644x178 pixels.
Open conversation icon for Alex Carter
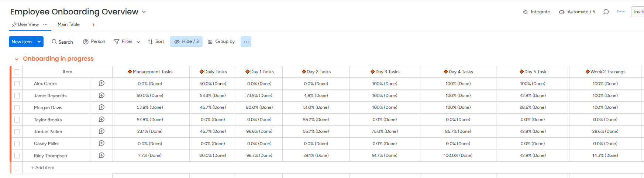(101, 83)
